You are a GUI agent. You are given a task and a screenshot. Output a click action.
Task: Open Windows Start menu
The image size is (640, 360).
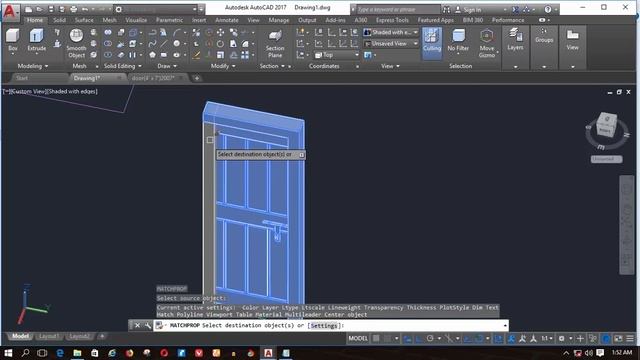(x=8, y=353)
